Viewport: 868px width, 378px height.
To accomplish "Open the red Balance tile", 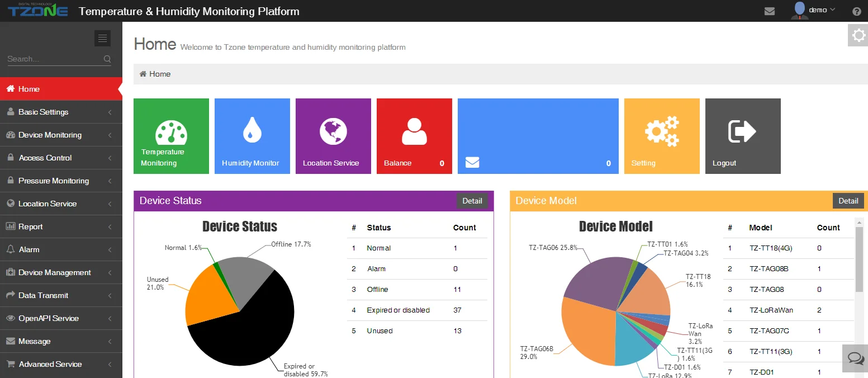I will [414, 136].
